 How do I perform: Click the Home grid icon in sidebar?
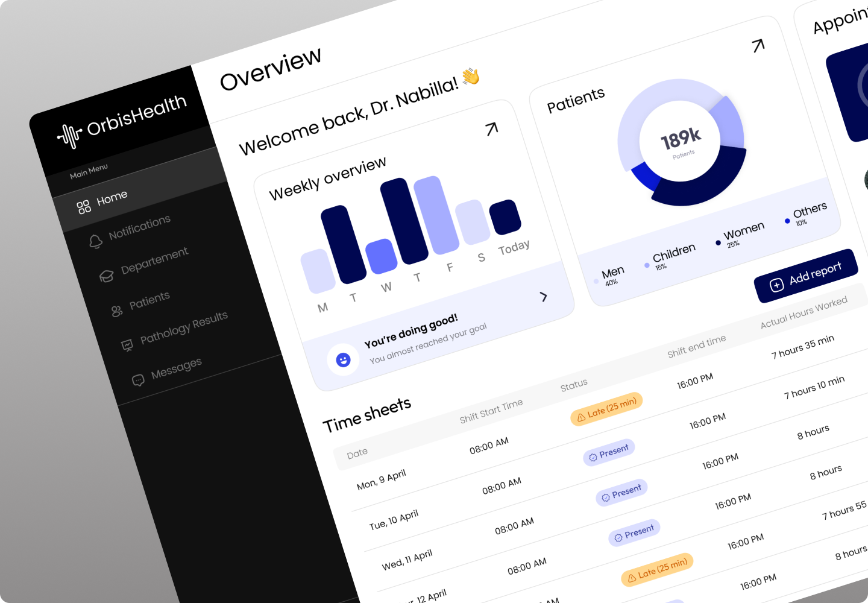[x=84, y=207]
